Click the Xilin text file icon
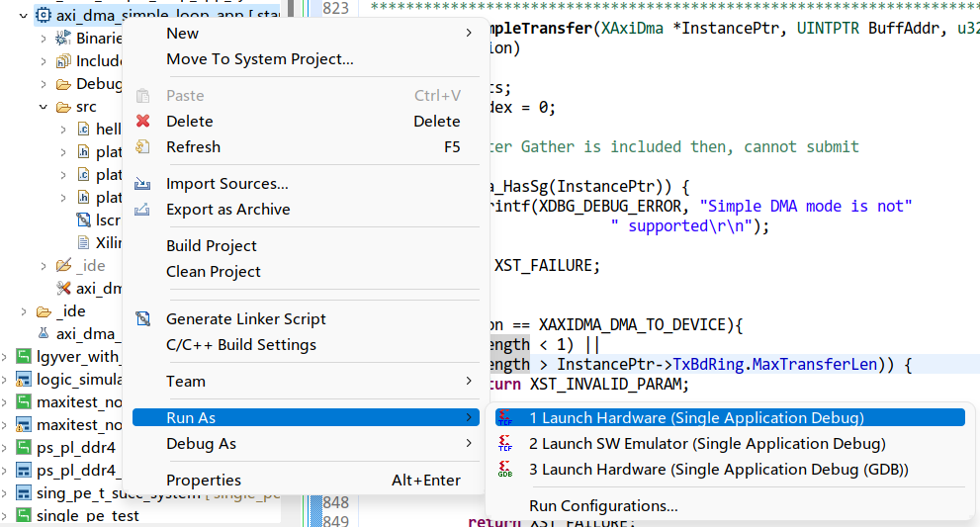 (x=83, y=242)
